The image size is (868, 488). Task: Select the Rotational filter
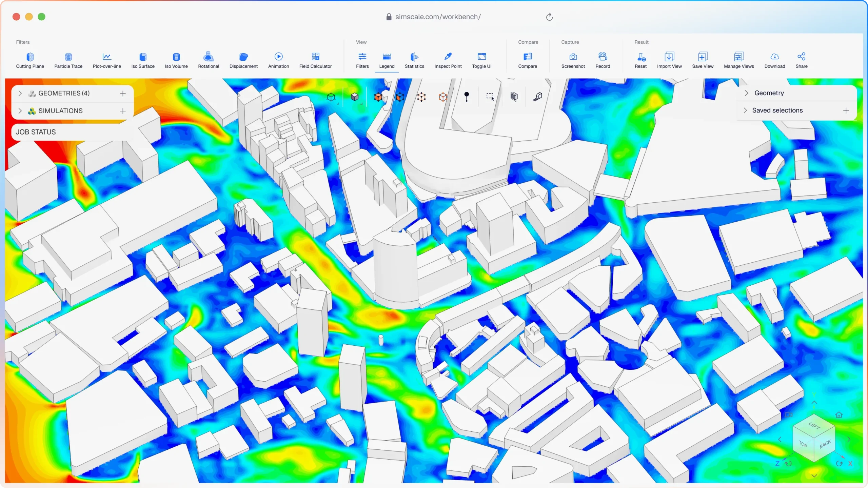[209, 60]
